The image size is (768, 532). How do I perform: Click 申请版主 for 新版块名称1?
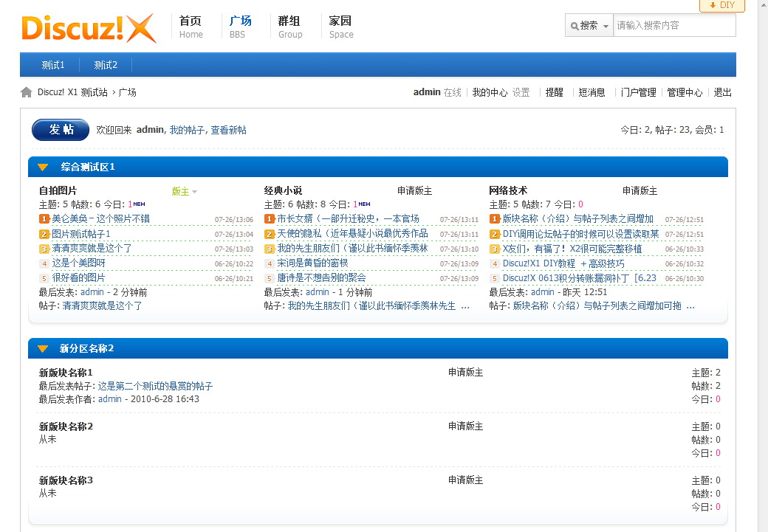tap(465, 373)
